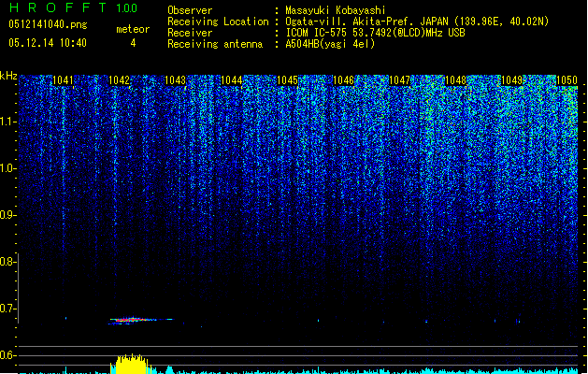Click the 'Receiver' field label

pyautogui.click(x=190, y=33)
